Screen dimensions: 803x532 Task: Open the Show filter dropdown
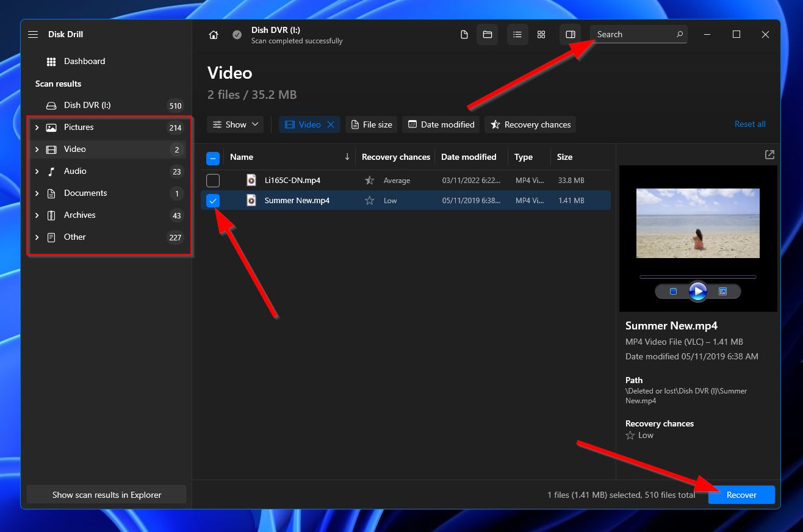pos(236,124)
